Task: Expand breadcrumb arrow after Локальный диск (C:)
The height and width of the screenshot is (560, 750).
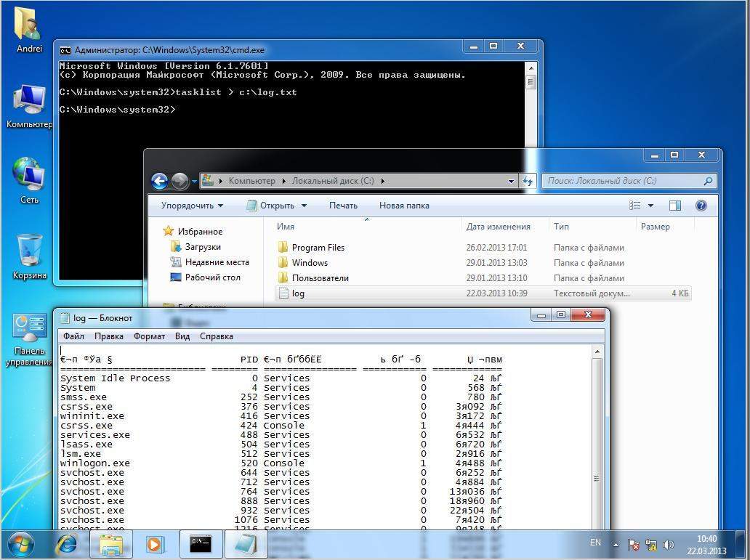Action: (383, 181)
